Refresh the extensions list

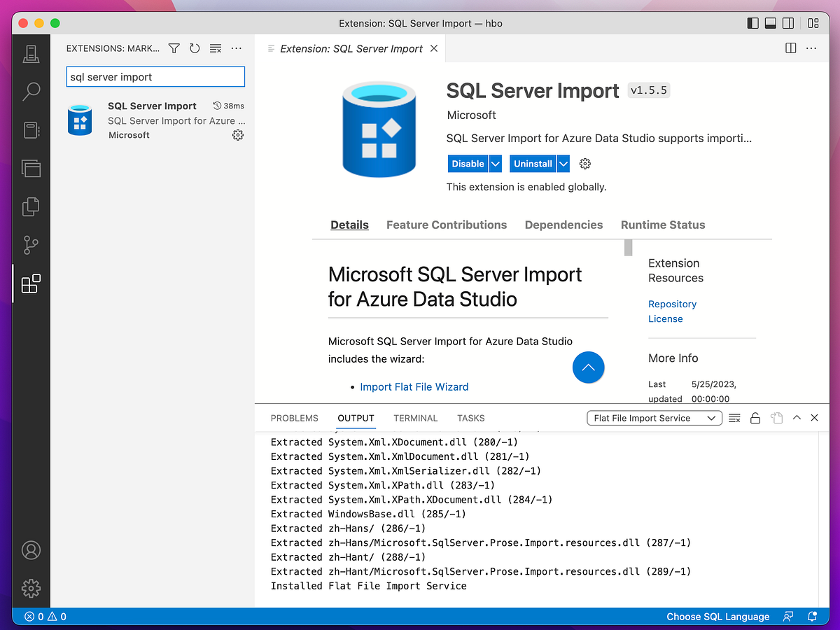(195, 48)
